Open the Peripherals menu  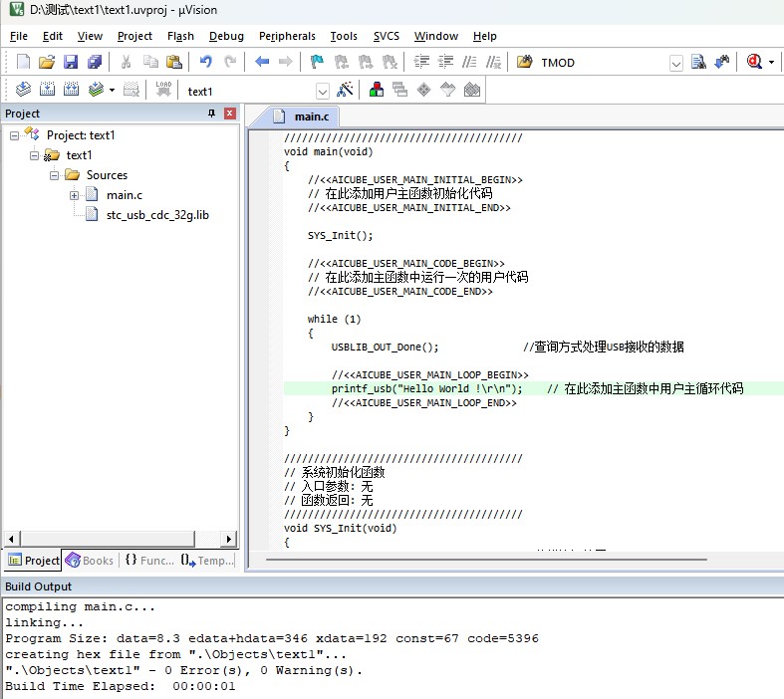pyautogui.click(x=287, y=36)
